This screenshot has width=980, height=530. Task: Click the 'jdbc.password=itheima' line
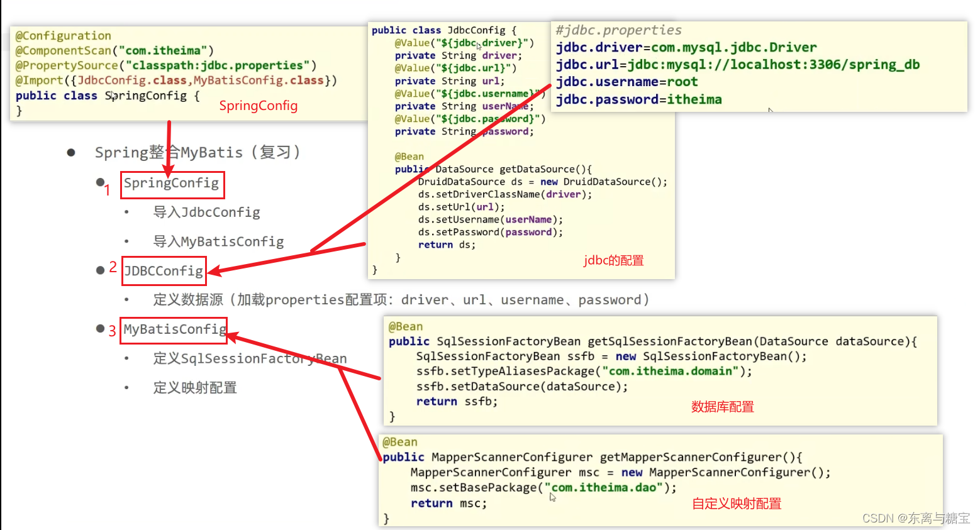638,99
